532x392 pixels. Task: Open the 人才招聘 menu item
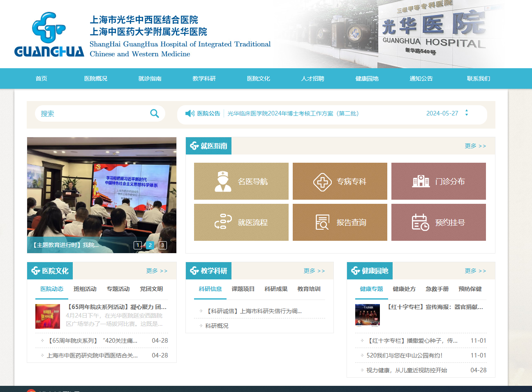[x=313, y=78]
